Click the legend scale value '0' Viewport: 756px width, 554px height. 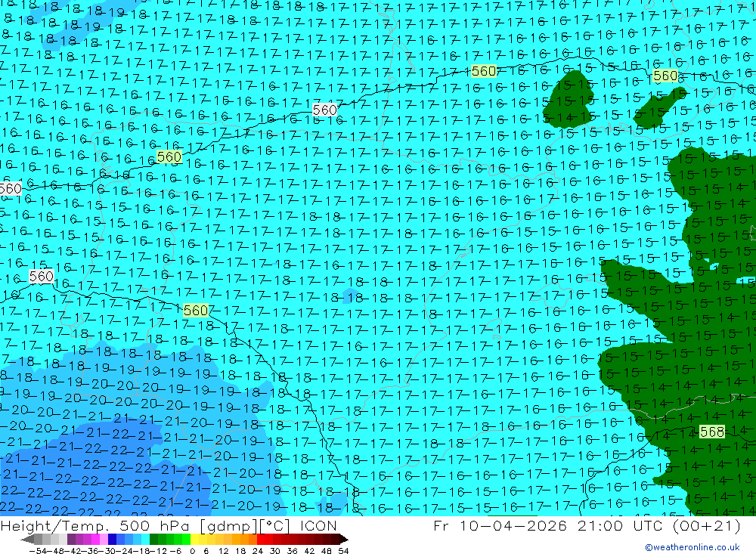click(192, 551)
